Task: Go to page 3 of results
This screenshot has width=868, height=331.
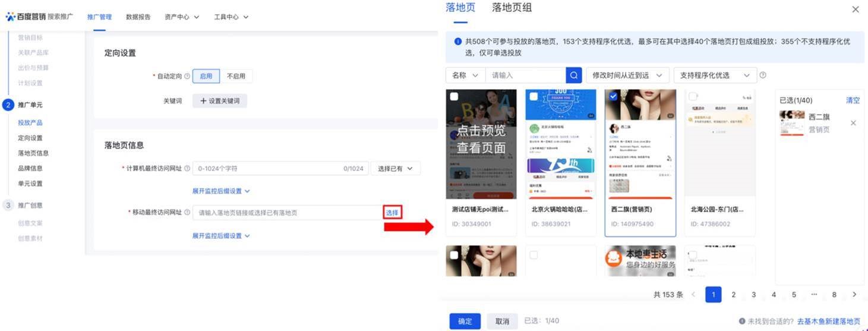Action: click(753, 295)
